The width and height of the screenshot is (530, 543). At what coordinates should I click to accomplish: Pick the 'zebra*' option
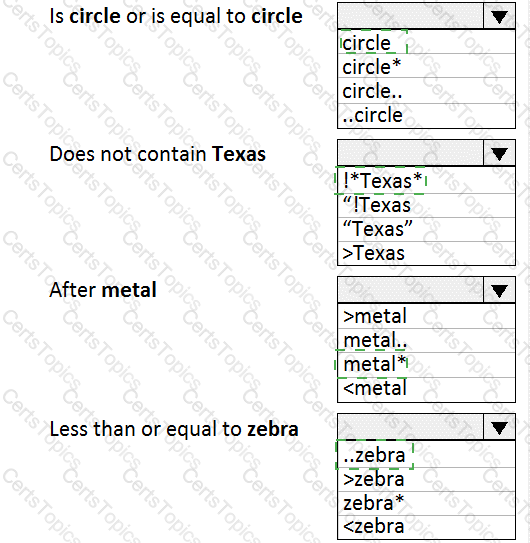coord(426,503)
